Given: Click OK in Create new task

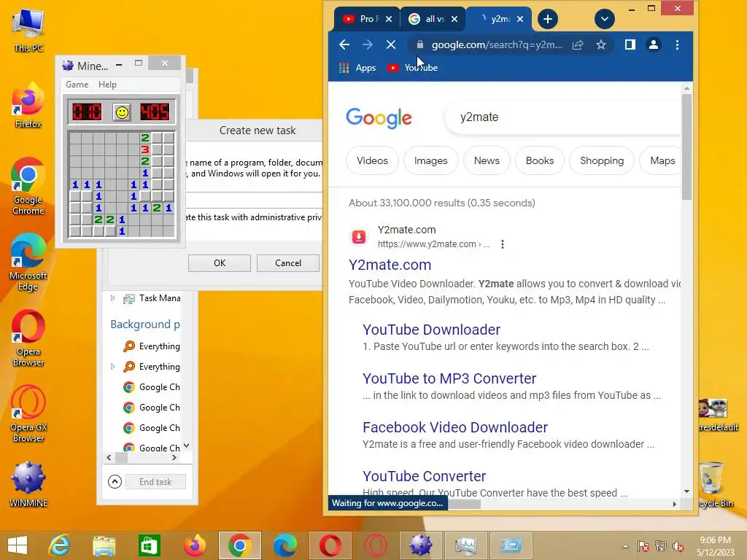Looking at the screenshot, I should coord(220,262).
